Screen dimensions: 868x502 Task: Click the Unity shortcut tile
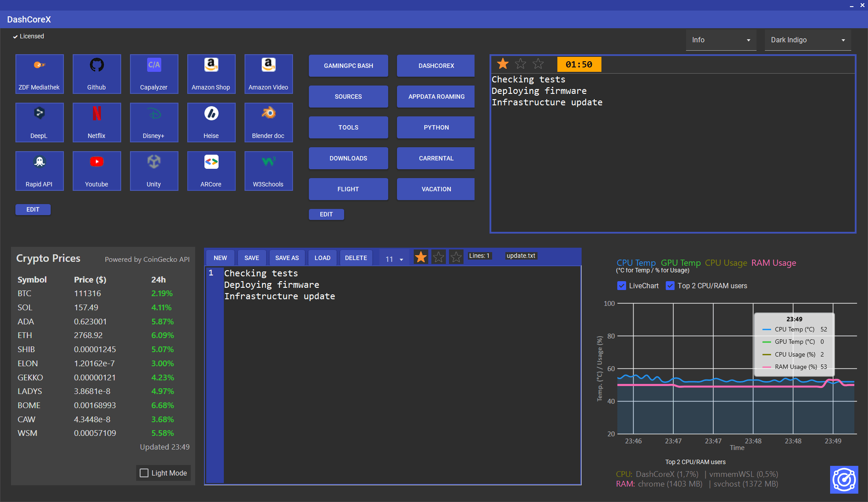(x=154, y=171)
